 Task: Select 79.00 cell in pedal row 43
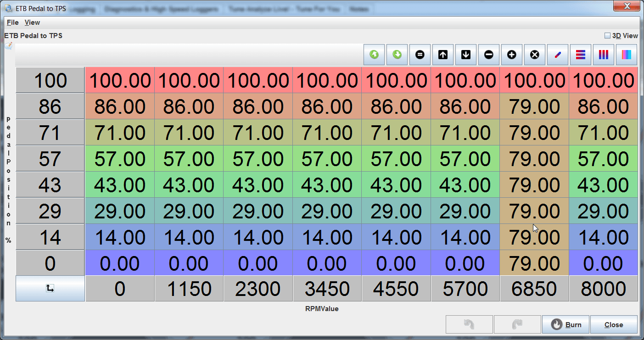534,185
